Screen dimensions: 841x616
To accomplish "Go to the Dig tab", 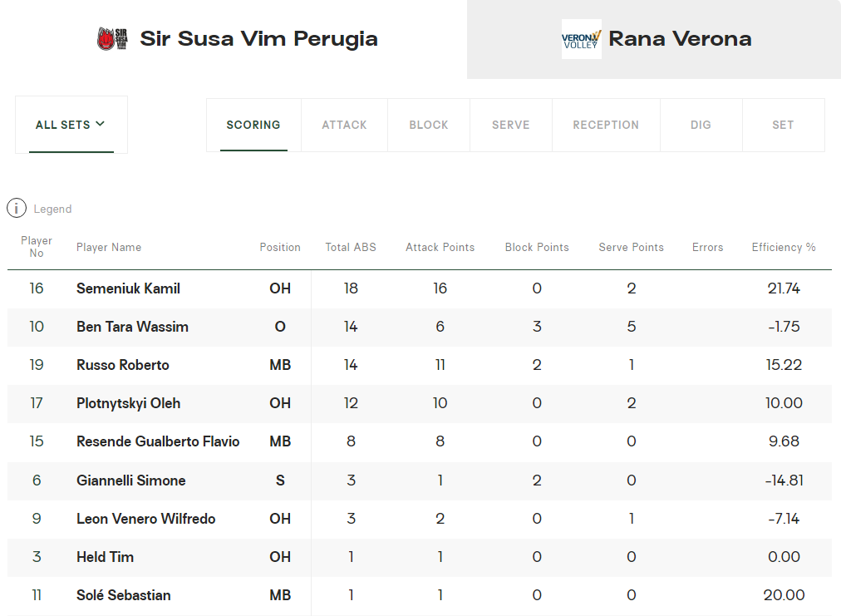I will tap(701, 125).
